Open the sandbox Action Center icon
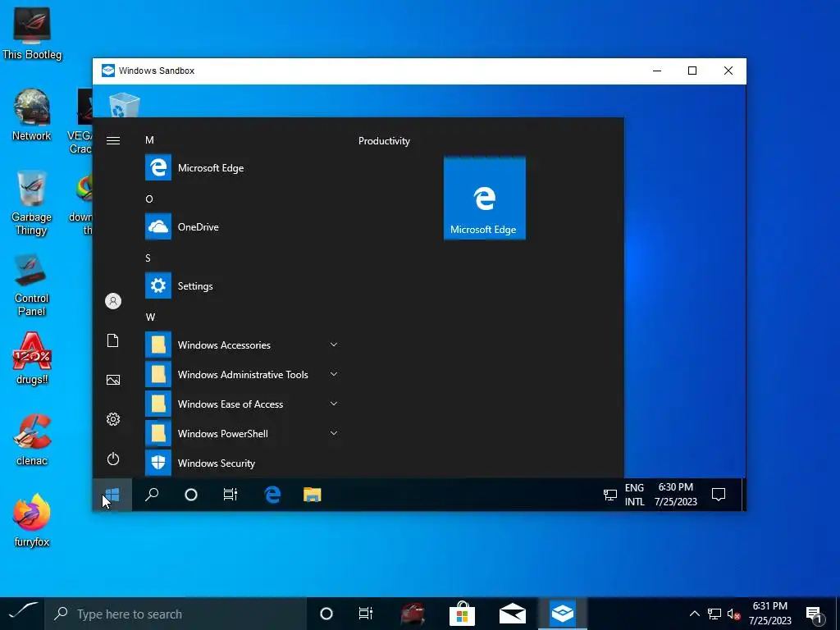The image size is (840, 630). click(x=719, y=495)
